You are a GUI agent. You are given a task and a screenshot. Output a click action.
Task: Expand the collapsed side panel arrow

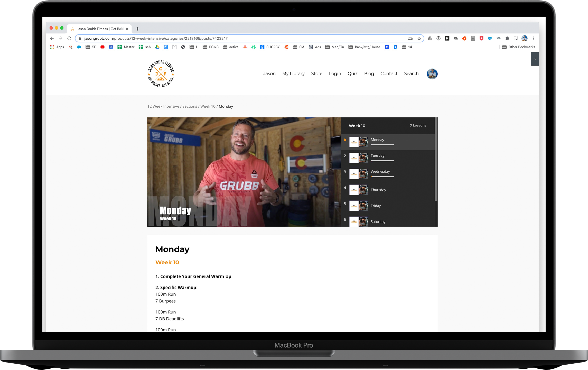(535, 59)
